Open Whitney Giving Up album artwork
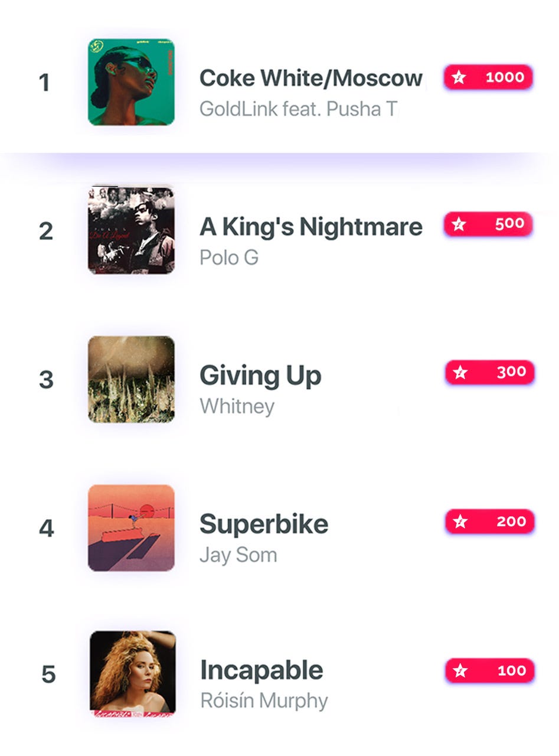This screenshot has width=559, height=756. 131,379
